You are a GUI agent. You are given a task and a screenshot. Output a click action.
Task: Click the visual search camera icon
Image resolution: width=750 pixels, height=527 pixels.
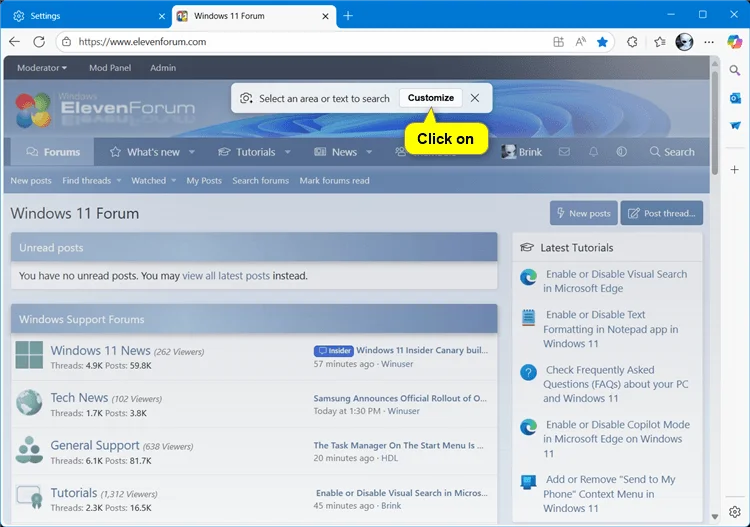(246, 98)
